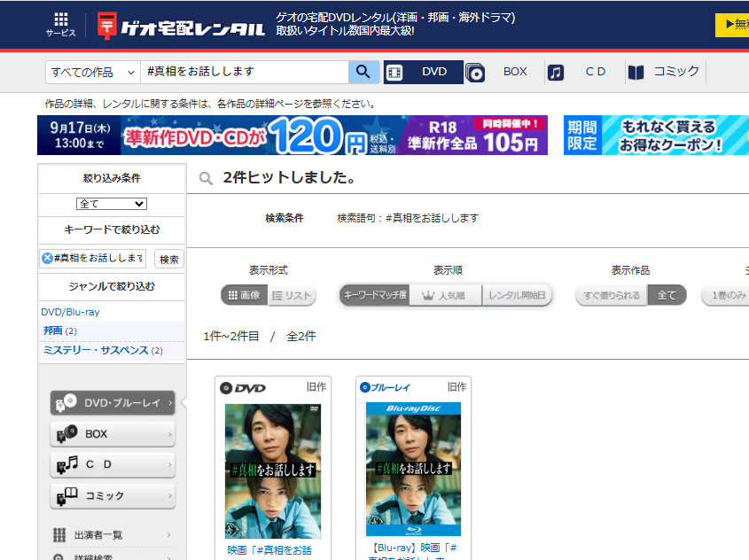Viewport: 749px width, 560px height.
Task: Click the コミック sidebar book icon
Action: pyautogui.click(x=66, y=495)
